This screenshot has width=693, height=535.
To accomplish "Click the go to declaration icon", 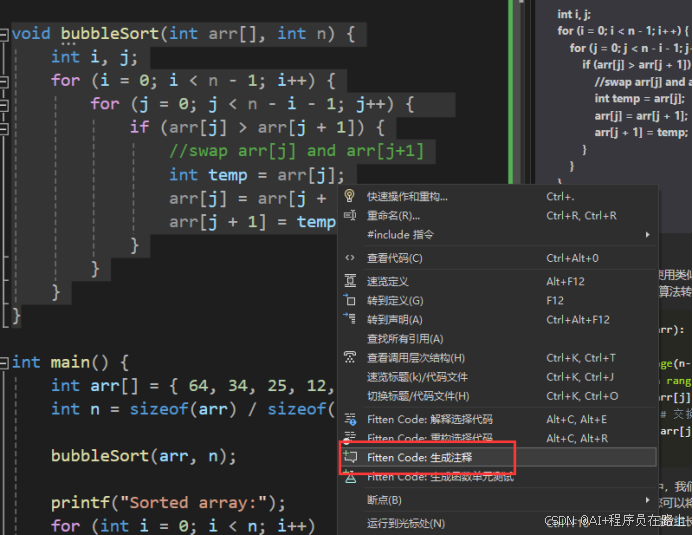I will [x=350, y=319].
